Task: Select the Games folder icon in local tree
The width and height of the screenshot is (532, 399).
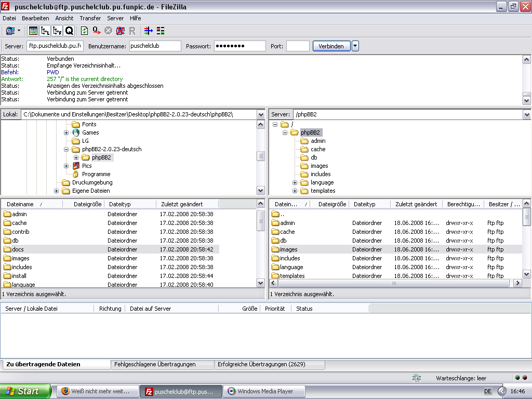Action: click(76, 132)
